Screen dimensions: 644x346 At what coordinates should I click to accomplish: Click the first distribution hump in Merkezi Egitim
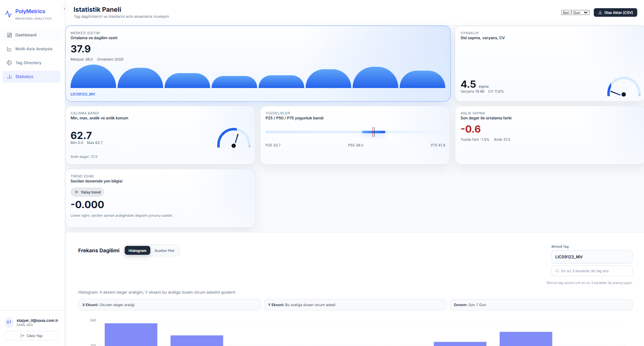click(x=93, y=76)
